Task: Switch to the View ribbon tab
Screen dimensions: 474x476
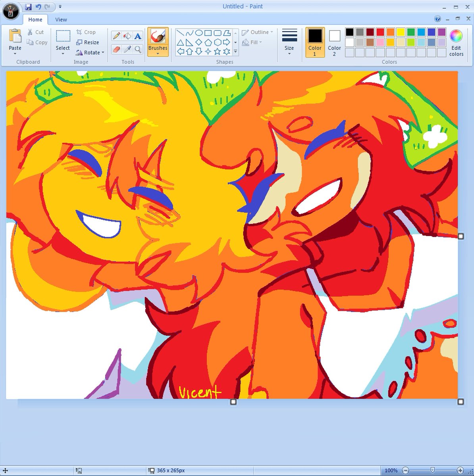Action: coord(61,19)
